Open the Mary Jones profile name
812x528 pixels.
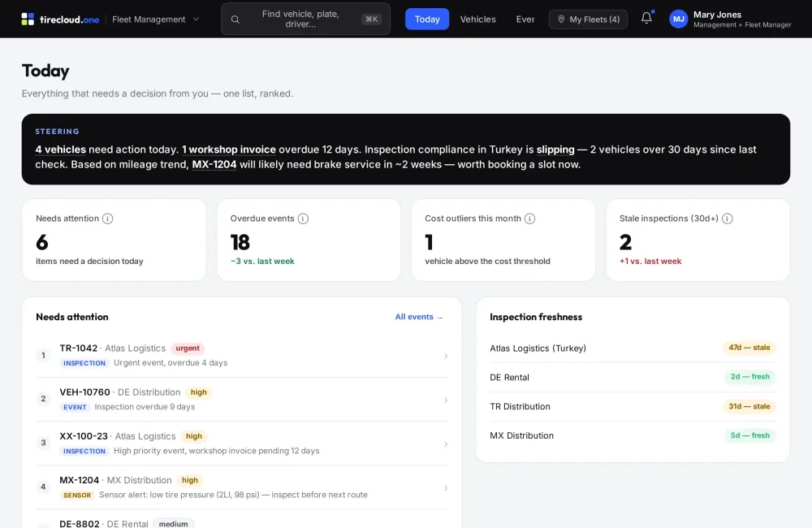point(717,15)
